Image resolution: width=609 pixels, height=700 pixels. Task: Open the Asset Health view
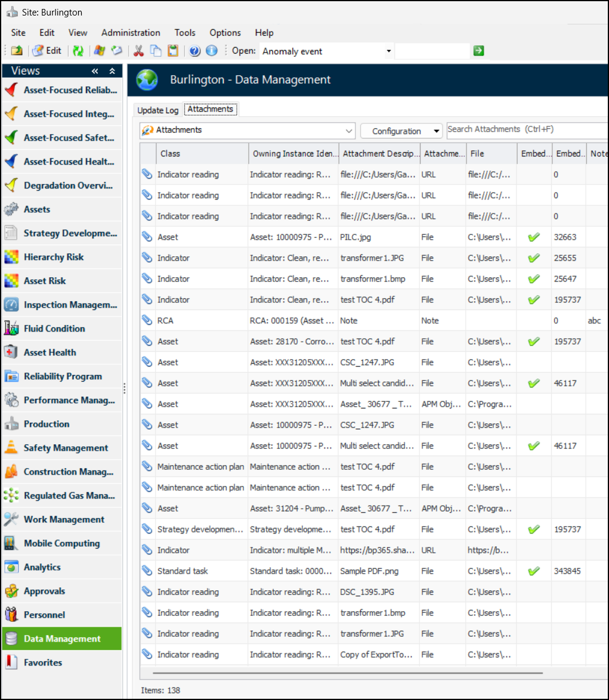click(x=61, y=352)
